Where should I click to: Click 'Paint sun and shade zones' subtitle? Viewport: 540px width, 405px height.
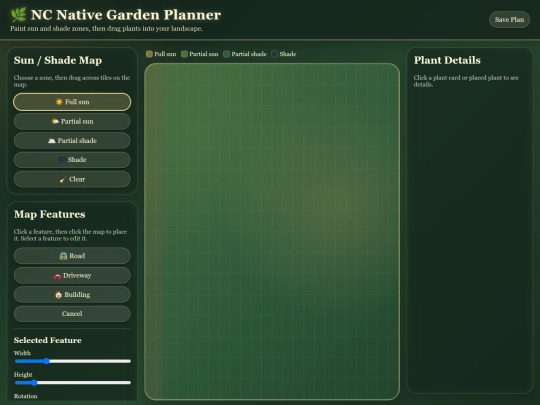tap(106, 29)
